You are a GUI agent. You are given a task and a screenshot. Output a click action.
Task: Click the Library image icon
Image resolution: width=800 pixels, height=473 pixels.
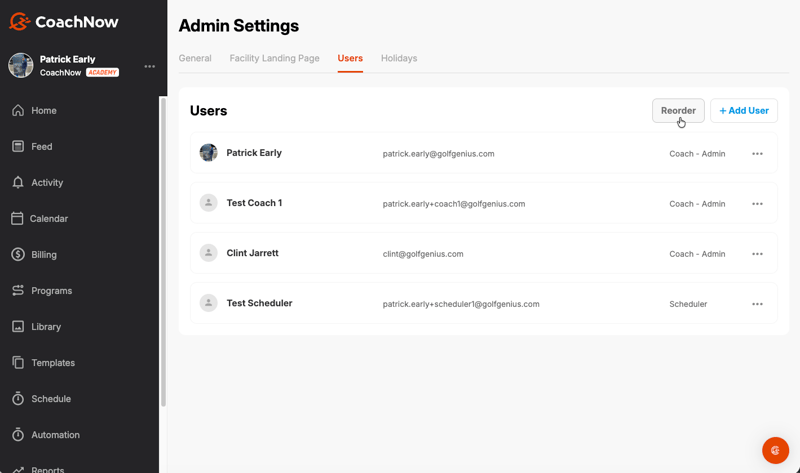(x=18, y=327)
